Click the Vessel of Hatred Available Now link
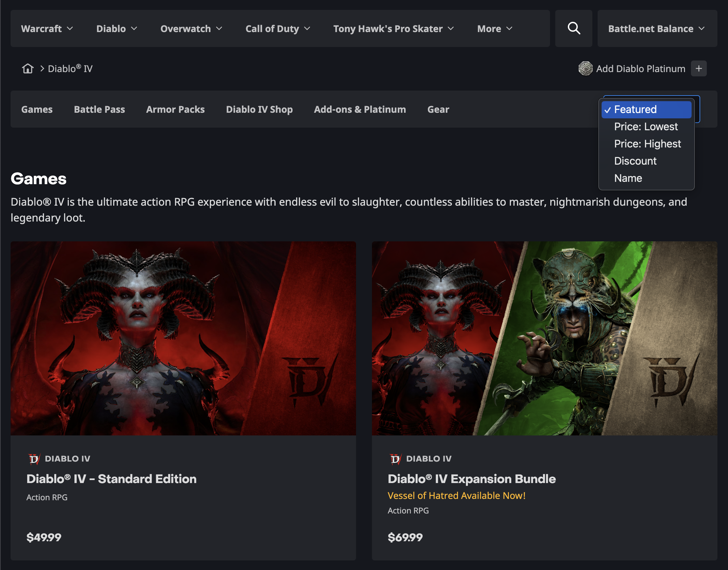This screenshot has height=570, width=728. (x=457, y=496)
